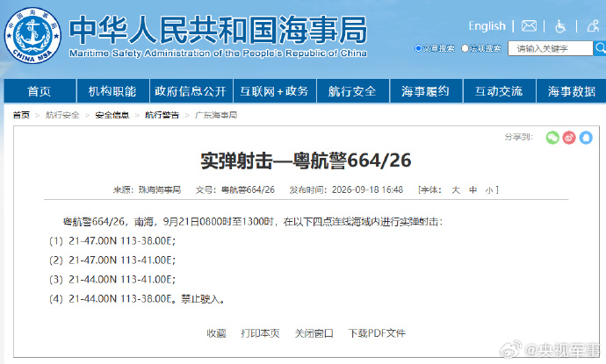Click the 收藏 link below the notice
The width and height of the screenshot is (606, 364).
pyautogui.click(x=216, y=333)
